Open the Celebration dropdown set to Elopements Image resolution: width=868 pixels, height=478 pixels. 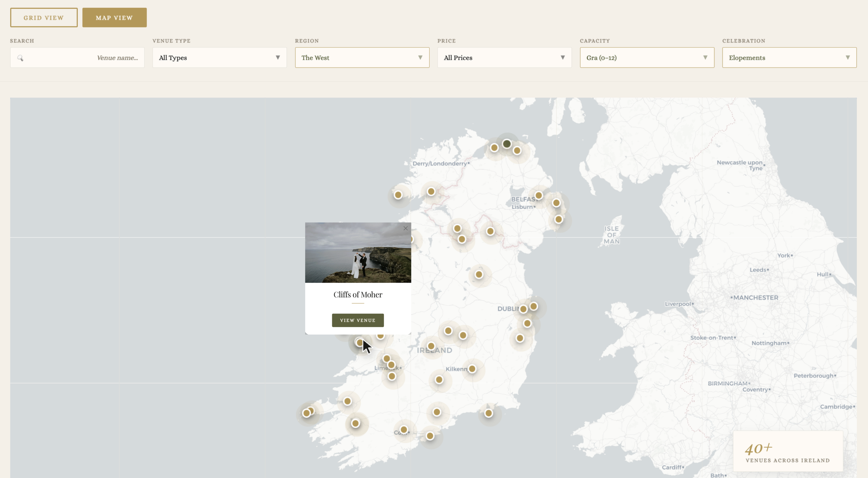[x=789, y=58]
